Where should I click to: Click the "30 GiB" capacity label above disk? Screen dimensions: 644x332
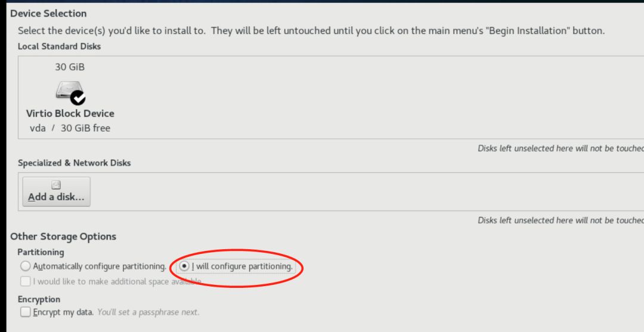(x=70, y=67)
